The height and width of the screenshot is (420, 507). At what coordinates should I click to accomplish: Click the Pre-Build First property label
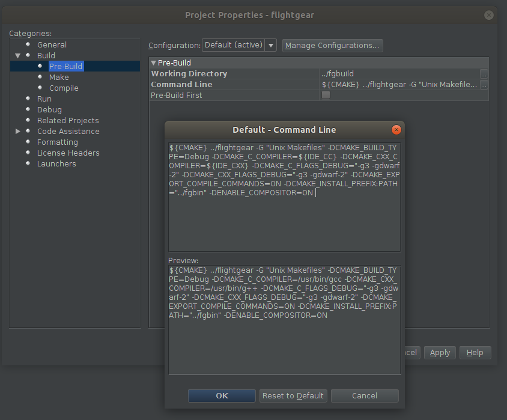(x=176, y=96)
